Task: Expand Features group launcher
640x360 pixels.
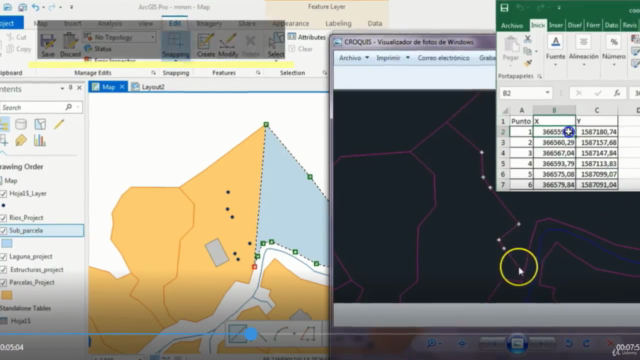Action: tap(258, 73)
